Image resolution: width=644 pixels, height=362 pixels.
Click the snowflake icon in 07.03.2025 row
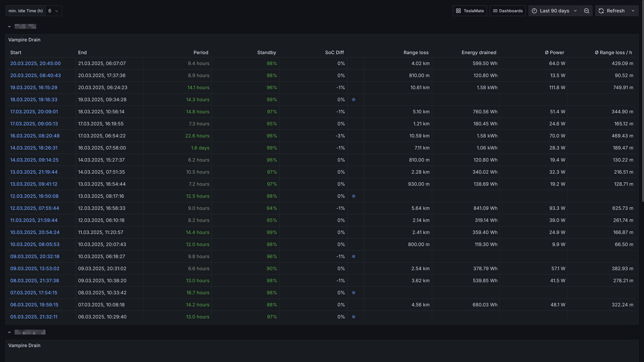354,293
